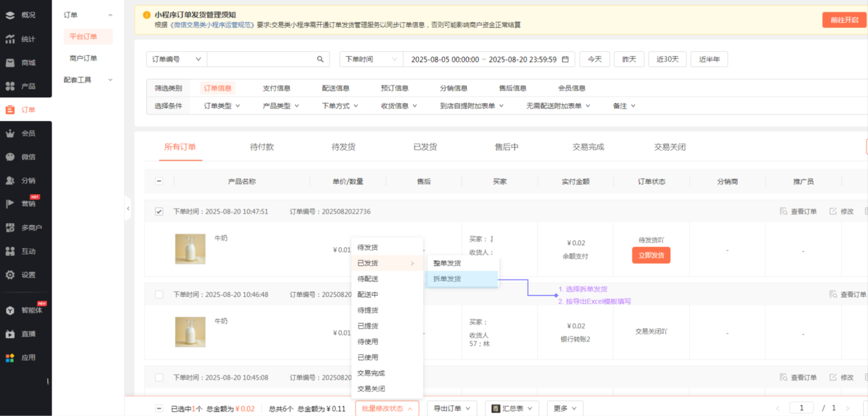Toggle the bottom bar select-all checkbox
This screenshot has width=868, height=416.
click(159, 408)
